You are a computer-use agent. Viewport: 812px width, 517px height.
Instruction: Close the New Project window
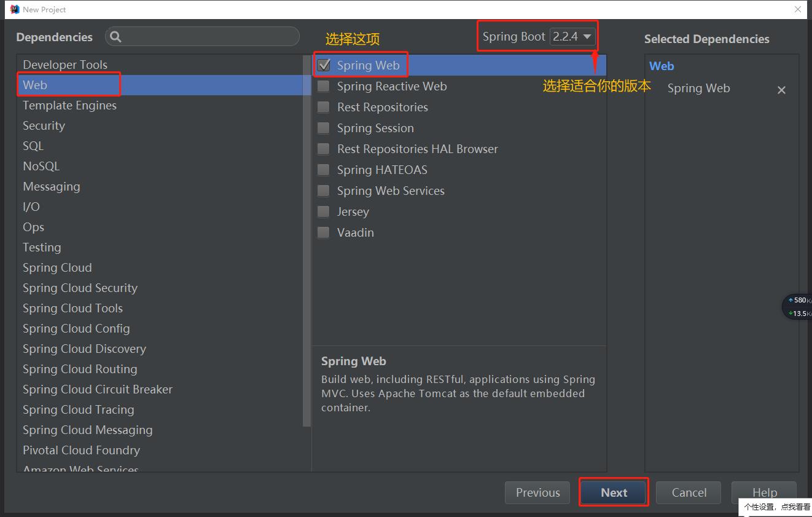click(798, 9)
